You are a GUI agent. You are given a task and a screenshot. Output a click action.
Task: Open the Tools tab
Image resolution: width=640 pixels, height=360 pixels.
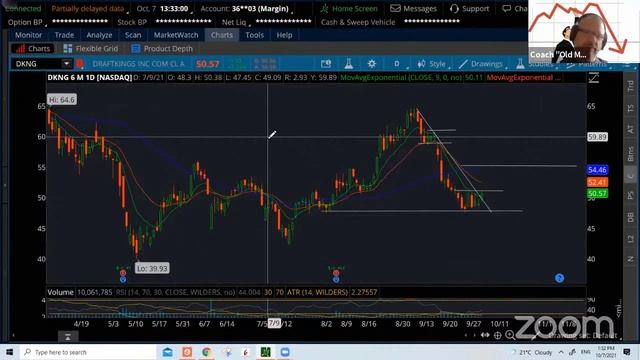click(x=255, y=35)
